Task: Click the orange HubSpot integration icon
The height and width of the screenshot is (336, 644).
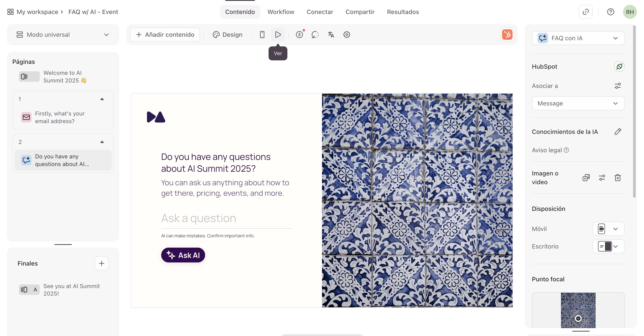Action: click(507, 34)
